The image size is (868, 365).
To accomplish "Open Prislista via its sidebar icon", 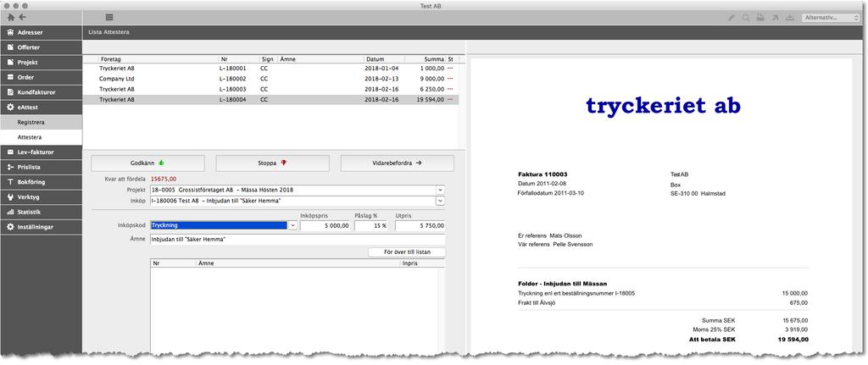I will click(x=10, y=167).
